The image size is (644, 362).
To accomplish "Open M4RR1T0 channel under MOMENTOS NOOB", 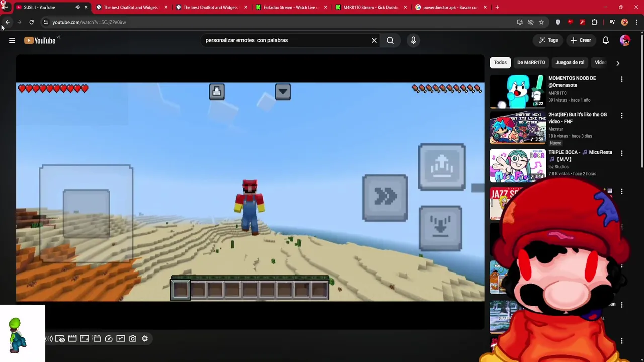I will click(557, 93).
